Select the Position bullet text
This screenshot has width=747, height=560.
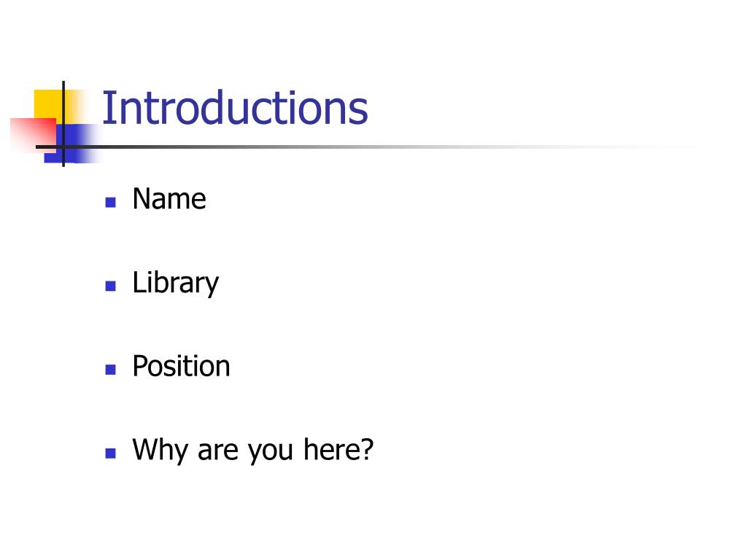point(181,366)
